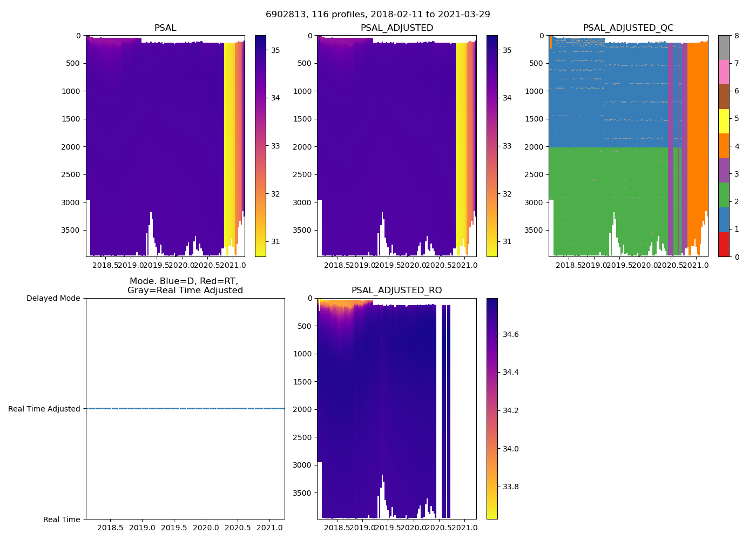
Task: Click the PSAL_ADJUSTED plot colorbar
Action: click(492, 146)
